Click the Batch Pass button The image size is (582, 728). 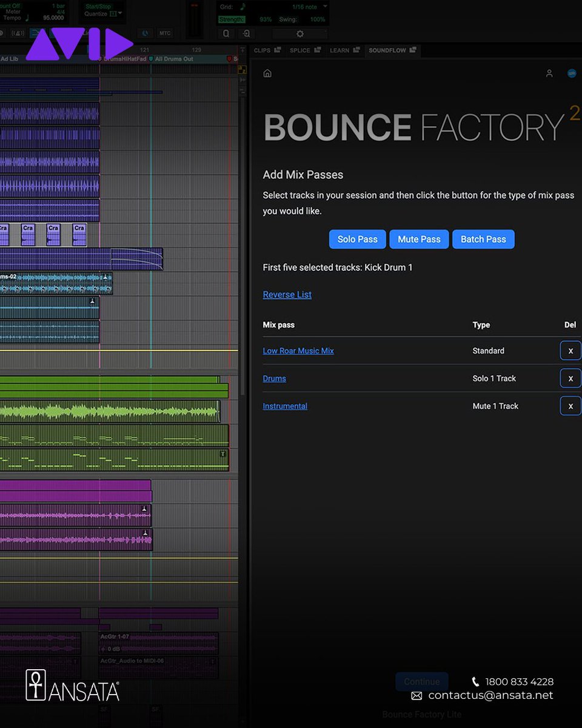click(x=483, y=239)
